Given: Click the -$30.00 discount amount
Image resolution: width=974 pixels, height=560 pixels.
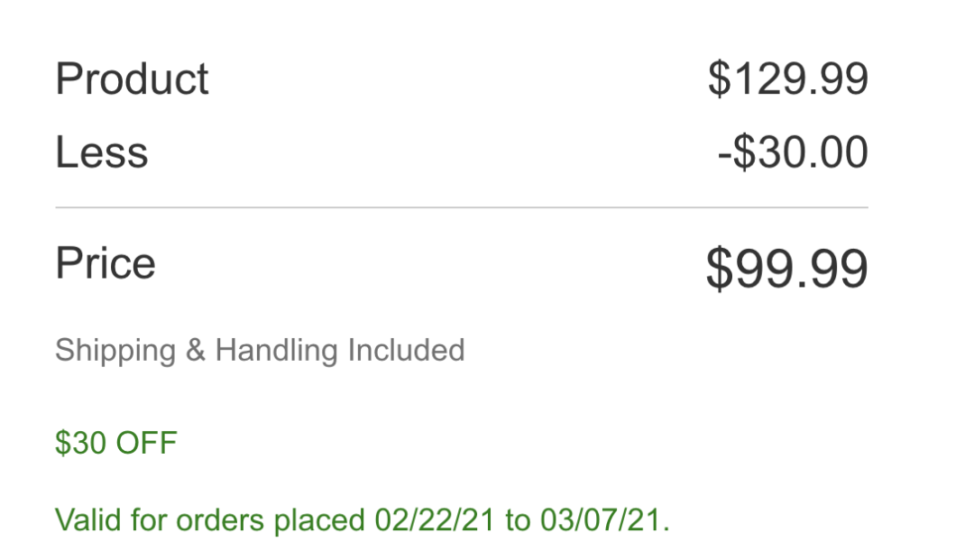Looking at the screenshot, I should tap(793, 152).
